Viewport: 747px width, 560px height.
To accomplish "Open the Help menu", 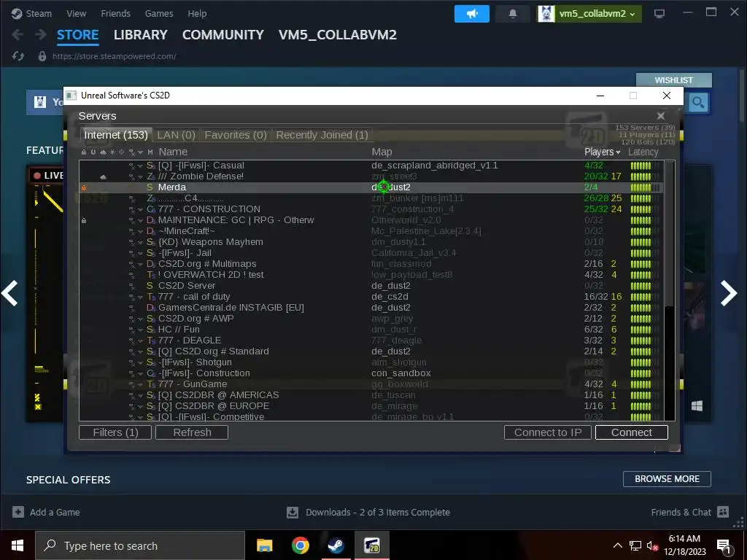I will pos(197,13).
